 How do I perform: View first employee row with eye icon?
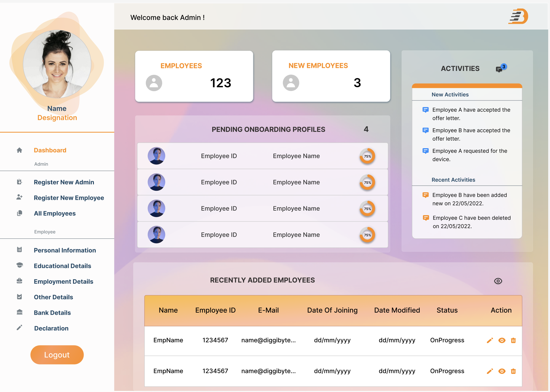pos(502,340)
